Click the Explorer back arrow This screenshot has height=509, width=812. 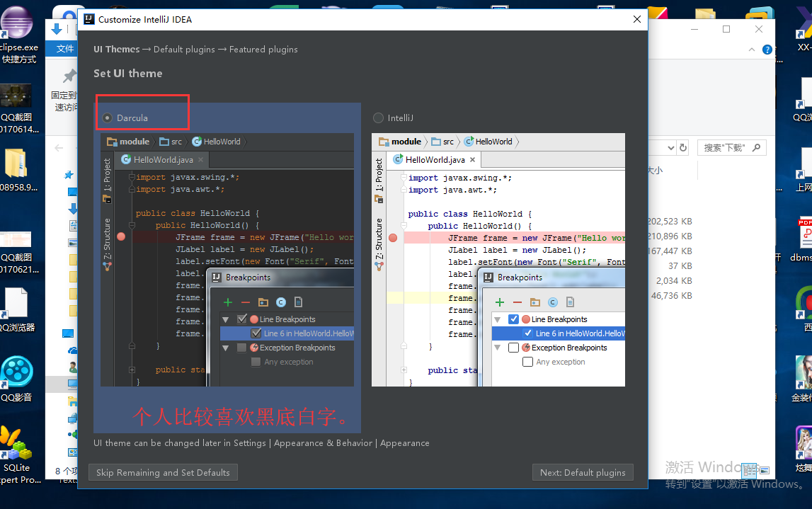coord(59,148)
